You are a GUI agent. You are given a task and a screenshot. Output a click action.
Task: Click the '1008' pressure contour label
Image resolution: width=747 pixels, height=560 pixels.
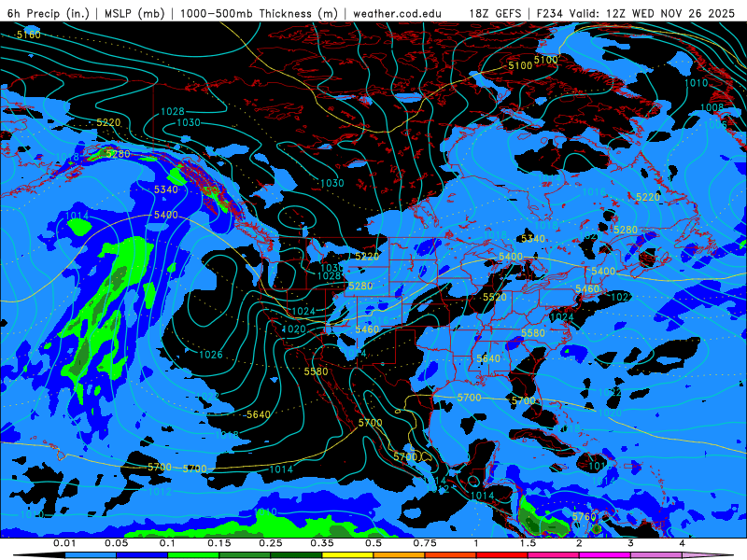click(712, 107)
